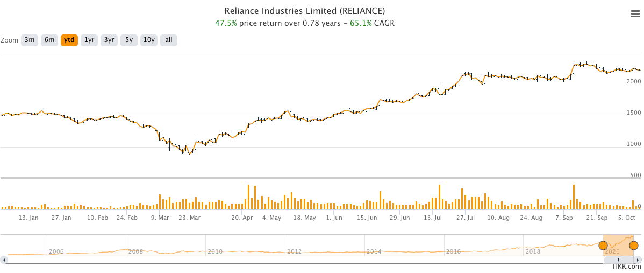Screen dimensions: 644x273
Task: Grab the left navigator range handle
Action: coord(603,246)
